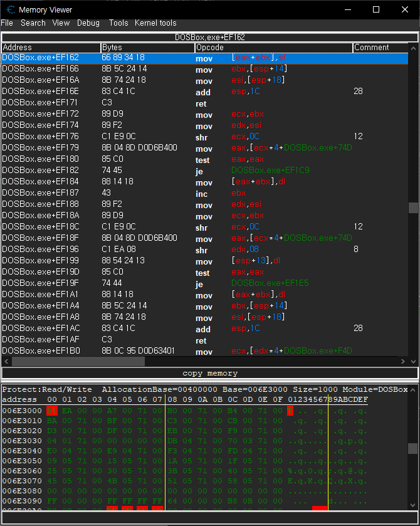Click the Opcode column header

click(x=274, y=48)
